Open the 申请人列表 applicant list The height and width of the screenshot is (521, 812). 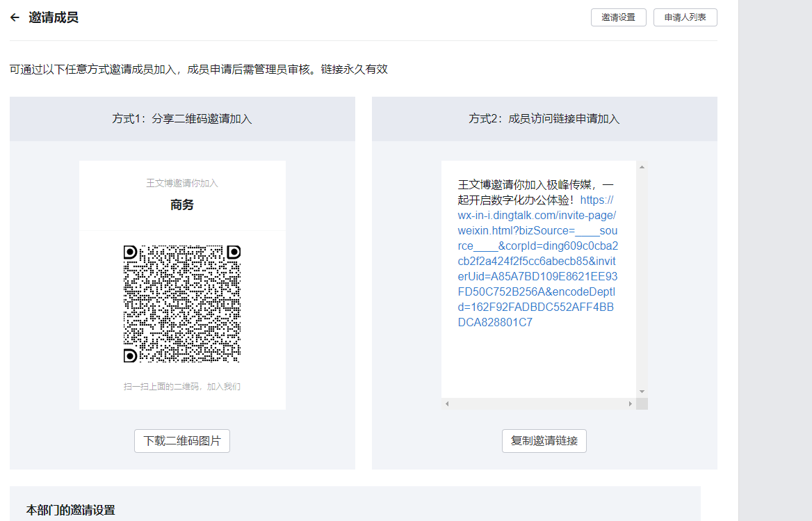685,17
